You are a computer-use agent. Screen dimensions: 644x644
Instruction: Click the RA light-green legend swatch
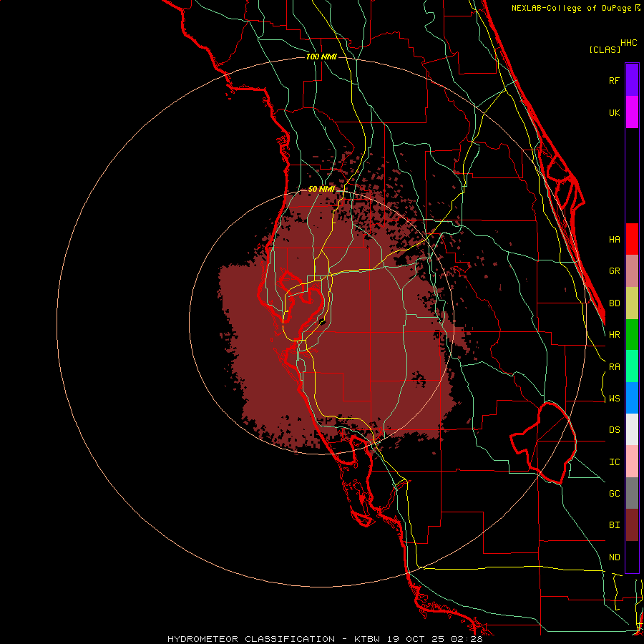coord(632,366)
